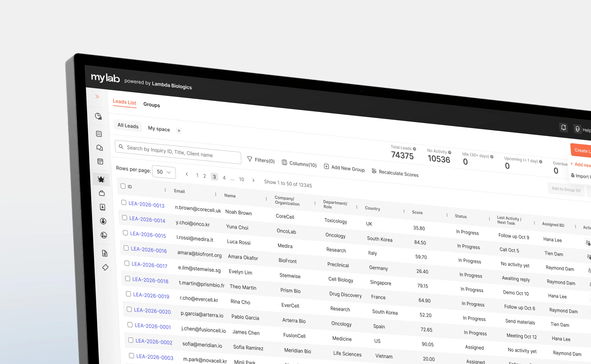591x364 pixels.
Task: Open the Filters(0) panel
Action: [x=261, y=160]
